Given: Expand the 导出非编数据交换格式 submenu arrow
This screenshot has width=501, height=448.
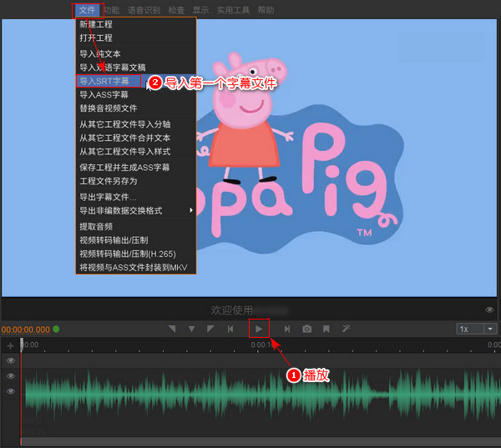Looking at the screenshot, I should 191,210.
